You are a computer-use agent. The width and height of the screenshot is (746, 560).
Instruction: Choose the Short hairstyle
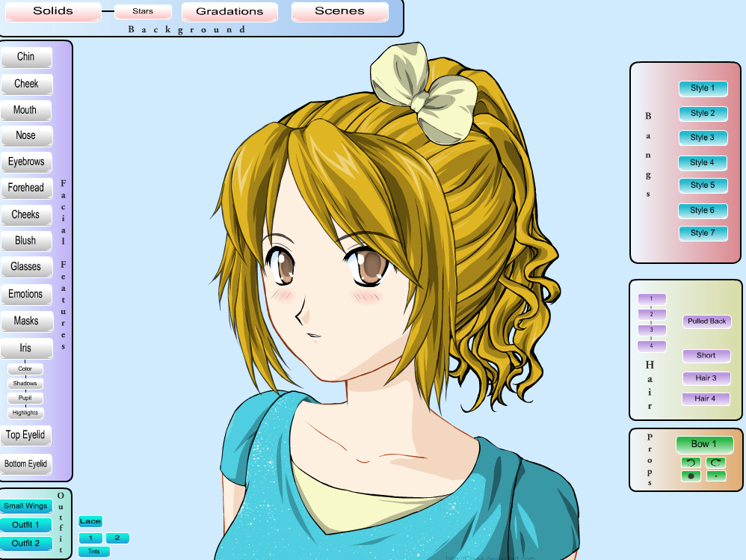(x=706, y=356)
